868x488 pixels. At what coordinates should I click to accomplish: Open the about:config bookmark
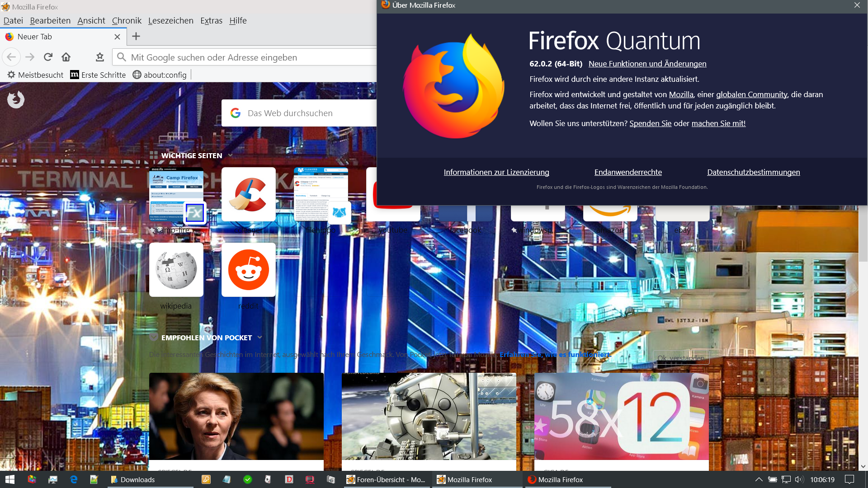coord(160,75)
